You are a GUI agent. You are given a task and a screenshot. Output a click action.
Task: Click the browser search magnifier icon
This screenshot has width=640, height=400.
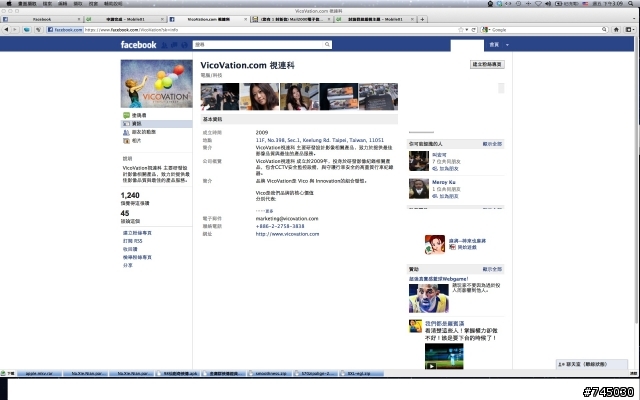pos(604,29)
